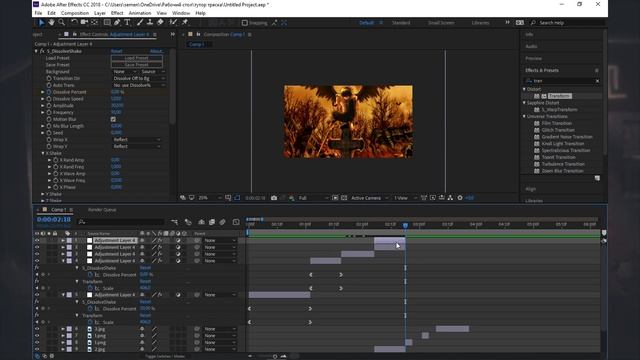The width and height of the screenshot is (640, 360).
Task: Select the Rotation tool
Action: [74, 22]
